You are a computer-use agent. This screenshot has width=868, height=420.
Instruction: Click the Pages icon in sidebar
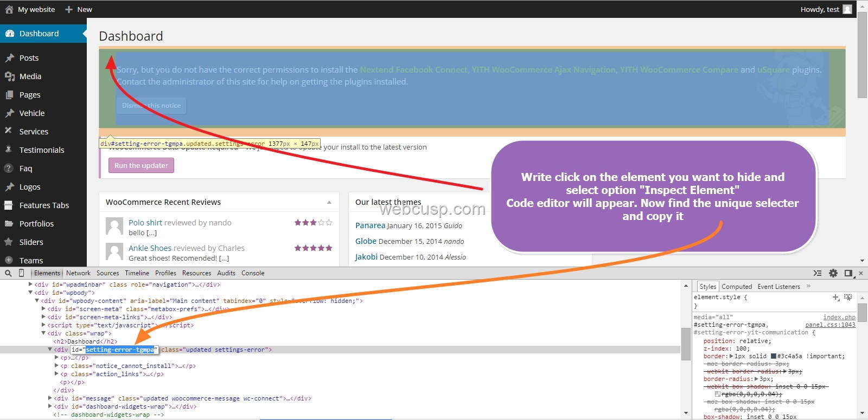pos(9,95)
